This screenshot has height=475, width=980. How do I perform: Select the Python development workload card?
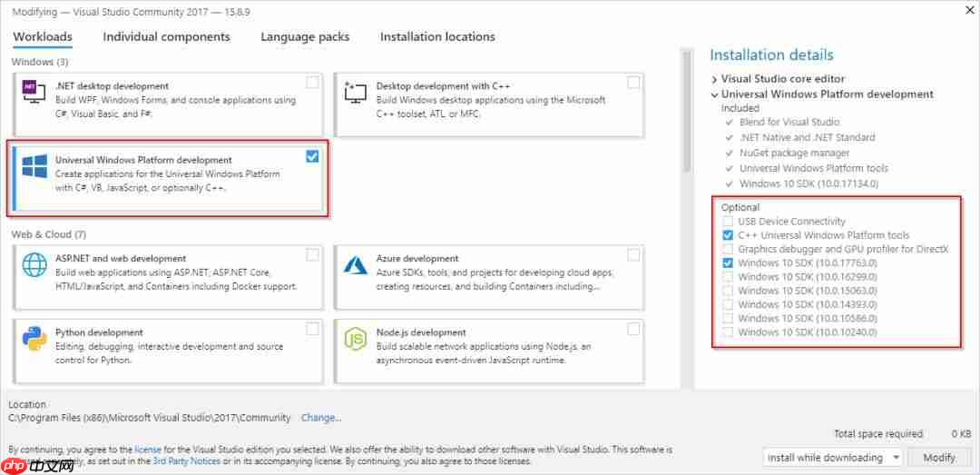tap(169, 351)
